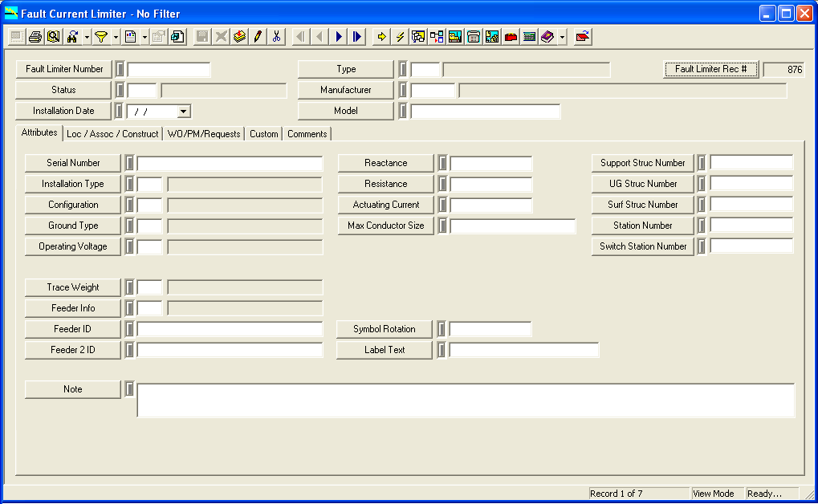This screenshot has width=818, height=504.
Task: Go to next record blue arrow
Action: pos(339,37)
